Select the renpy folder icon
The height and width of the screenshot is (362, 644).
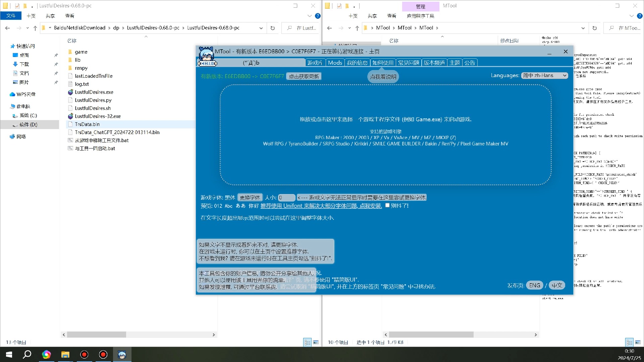(x=70, y=68)
